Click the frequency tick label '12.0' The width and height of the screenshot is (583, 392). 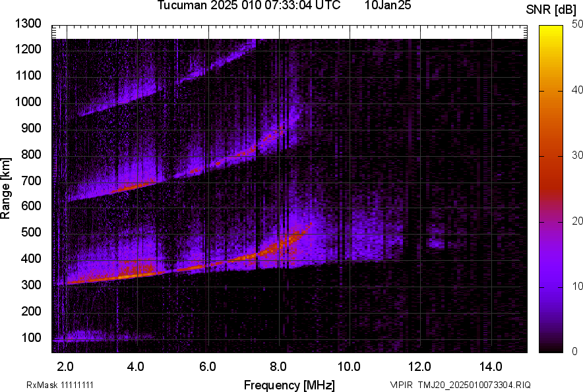(420, 367)
